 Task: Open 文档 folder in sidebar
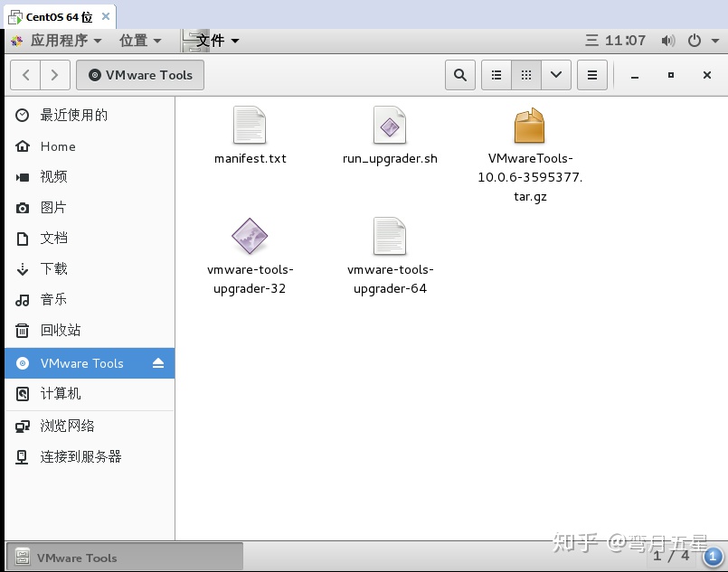(x=90, y=238)
